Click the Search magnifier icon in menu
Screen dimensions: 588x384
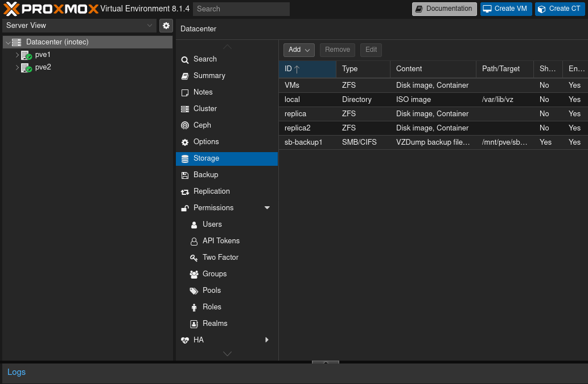[185, 60]
